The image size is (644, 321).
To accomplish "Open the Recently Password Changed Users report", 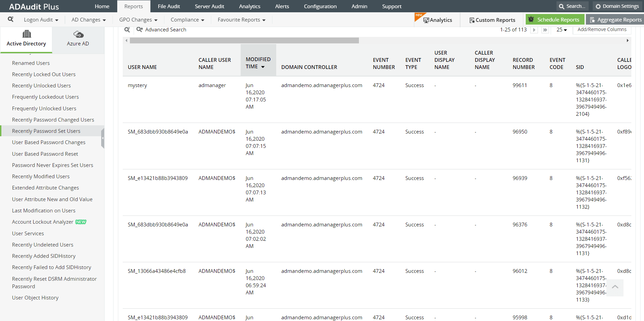I will 53,120.
